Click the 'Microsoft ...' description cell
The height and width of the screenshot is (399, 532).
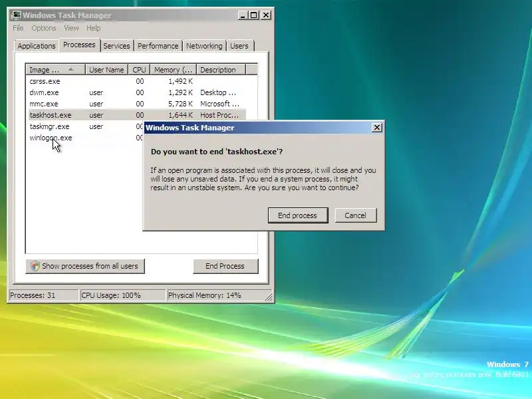coord(219,104)
